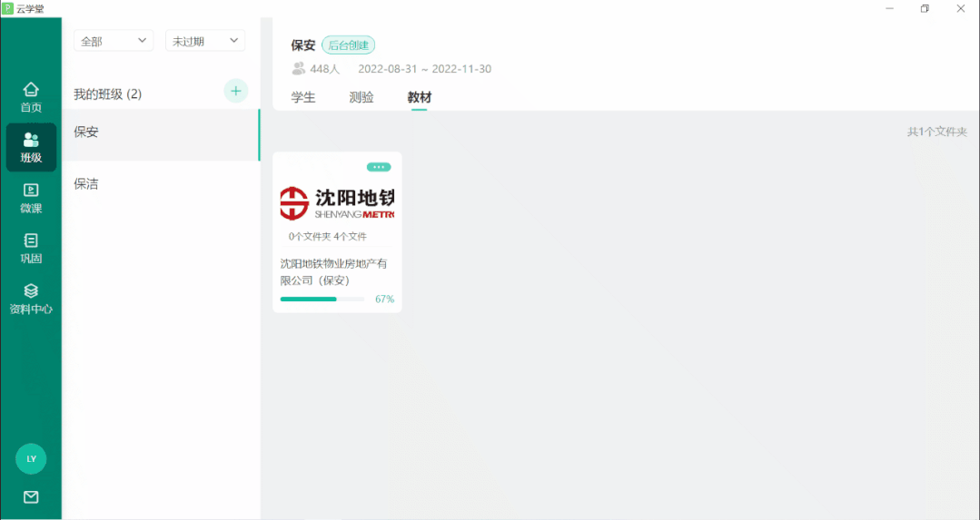Click 云学堂 app logo in title bar
This screenshot has width=980, height=520.
[x=8, y=9]
